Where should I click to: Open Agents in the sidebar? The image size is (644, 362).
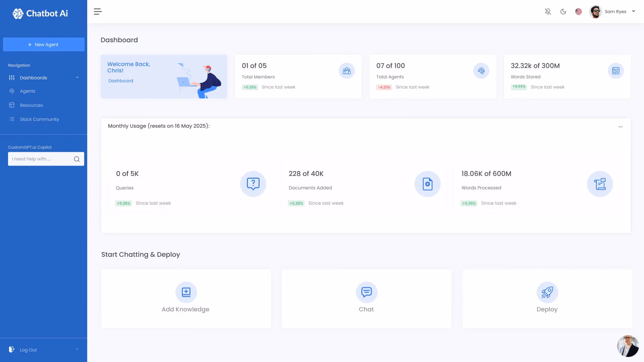28,91
